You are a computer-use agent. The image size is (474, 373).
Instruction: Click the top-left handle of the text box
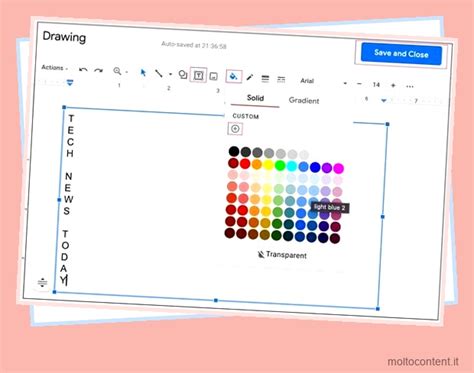click(x=64, y=107)
